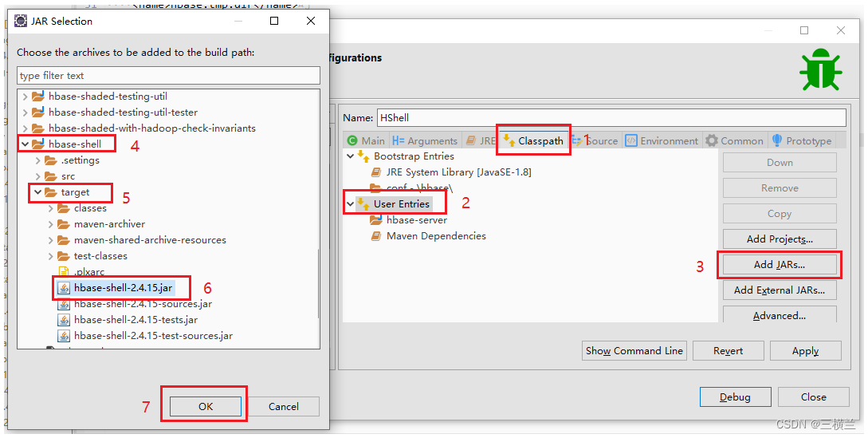Click the hbase-shell-2.4.15-sources.jar file icon
Viewport: 868px width, 438px height.
coord(65,305)
